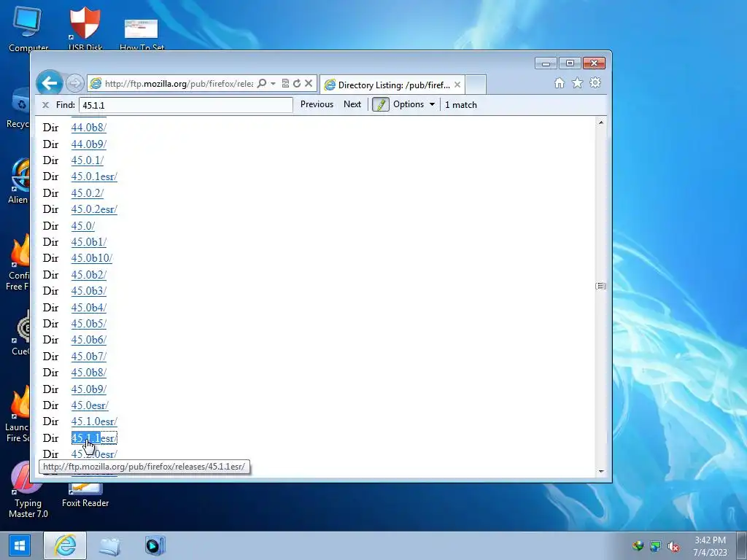
Task: Open media player taskbar icon
Action: [x=155, y=545]
